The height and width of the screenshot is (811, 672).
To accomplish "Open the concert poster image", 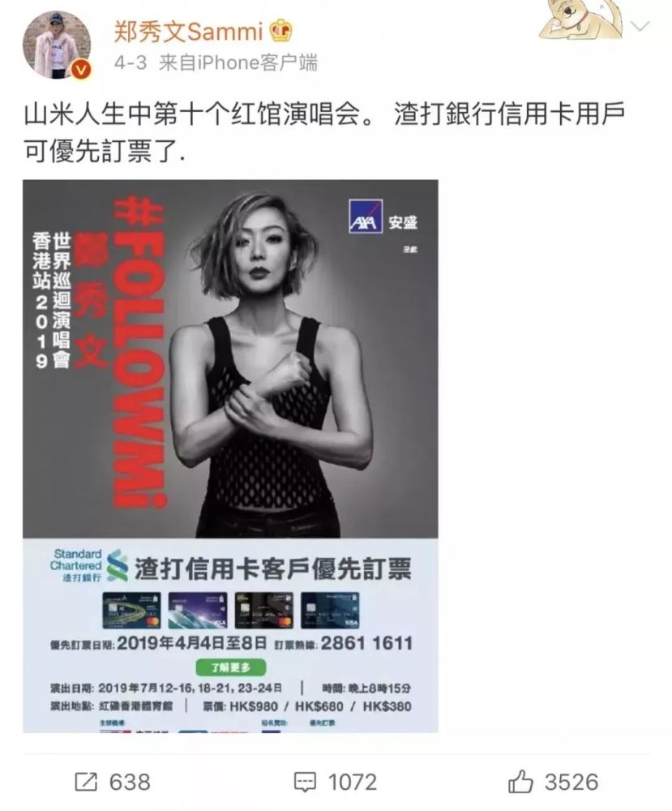I will (x=230, y=456).
